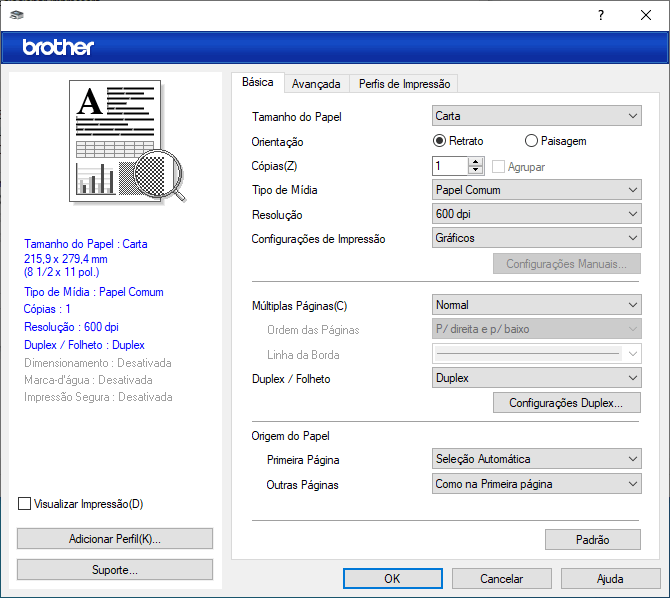Click the Suporte button

pyautogui.click(x=115, y=569)
